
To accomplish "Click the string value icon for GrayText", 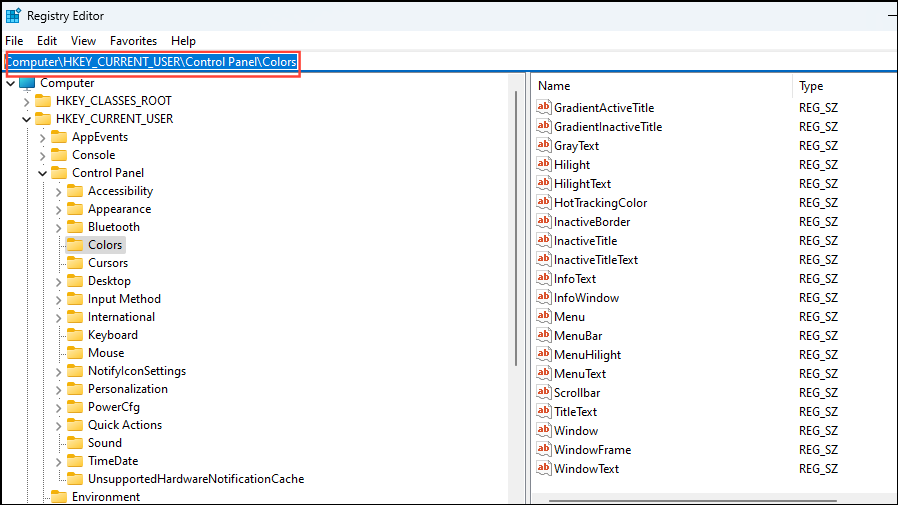I will [x=543, y=145].
